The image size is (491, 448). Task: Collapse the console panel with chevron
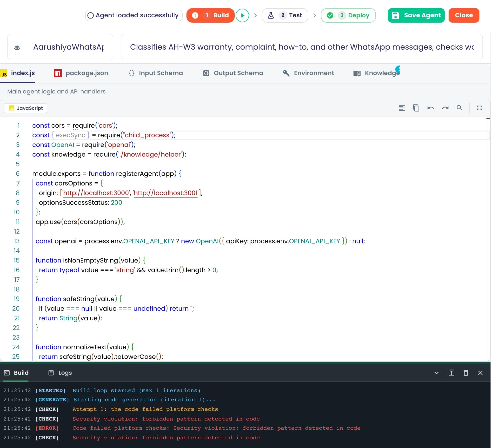pyautogui.click(x=437, y=373)
